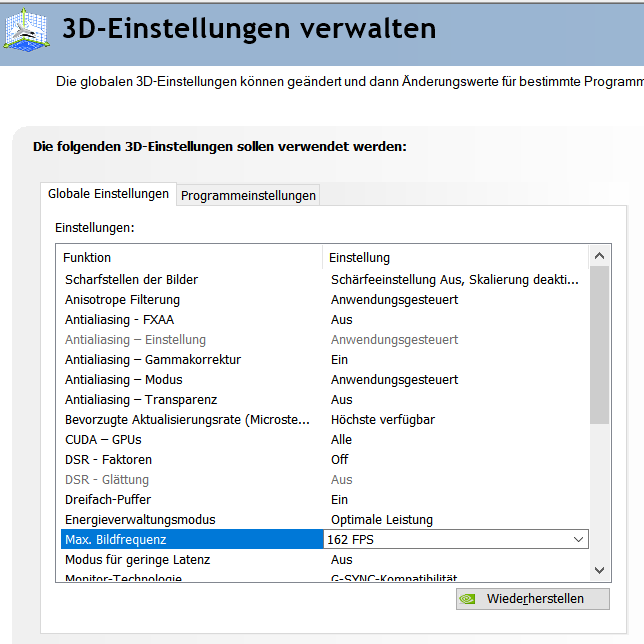
Task: Click the Off value for DSR Faktoren
Action: point(340,460)
